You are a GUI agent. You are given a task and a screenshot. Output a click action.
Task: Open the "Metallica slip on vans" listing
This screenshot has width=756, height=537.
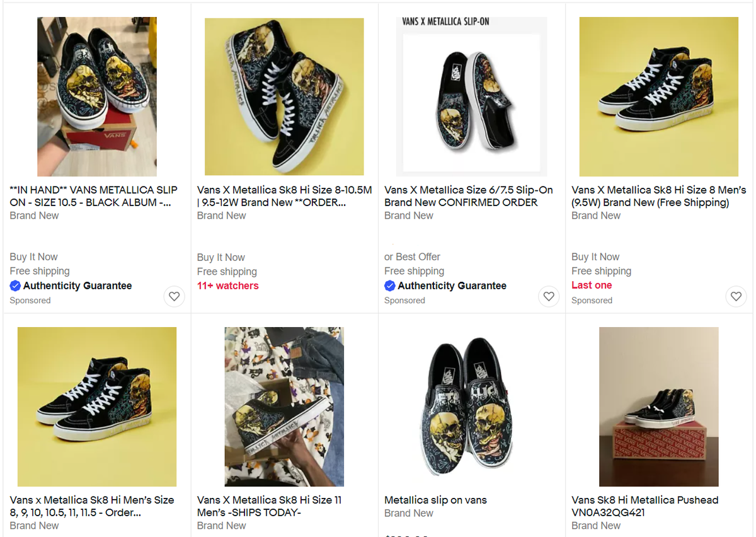[435, 500]
